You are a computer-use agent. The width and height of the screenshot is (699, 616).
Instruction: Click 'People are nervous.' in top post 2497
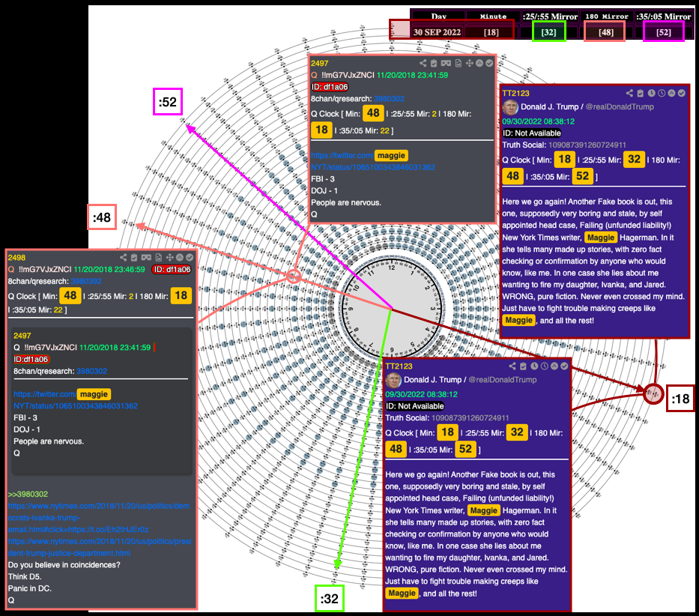[346, 202]
